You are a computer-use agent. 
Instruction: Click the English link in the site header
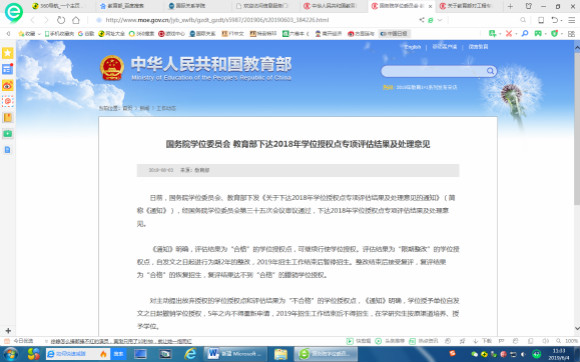[x=412, y=47]
